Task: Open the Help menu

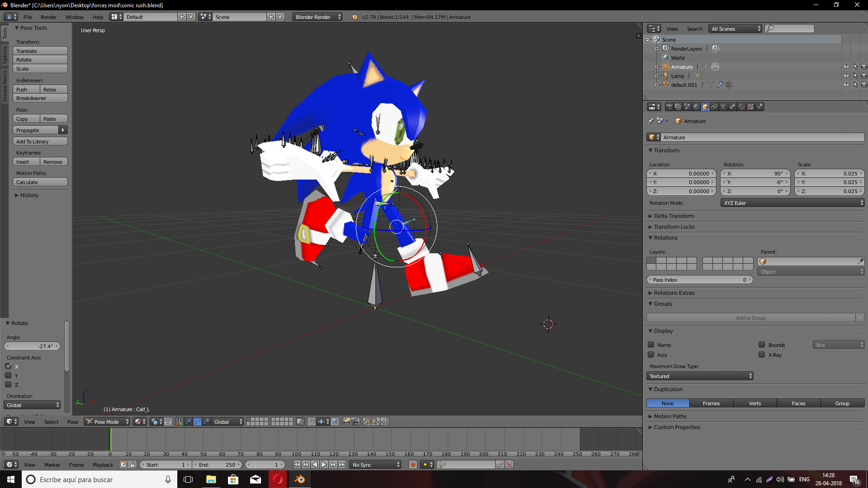Action: [x=98, y=17]
